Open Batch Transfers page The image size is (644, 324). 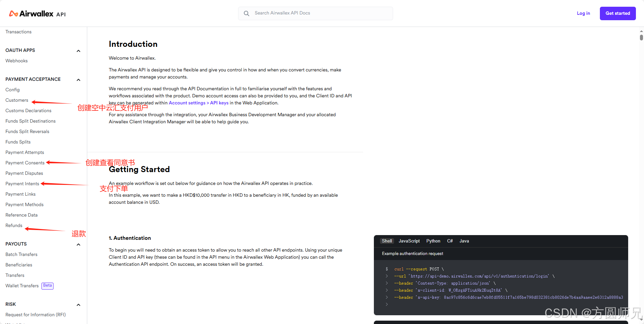tap(21, 254)
